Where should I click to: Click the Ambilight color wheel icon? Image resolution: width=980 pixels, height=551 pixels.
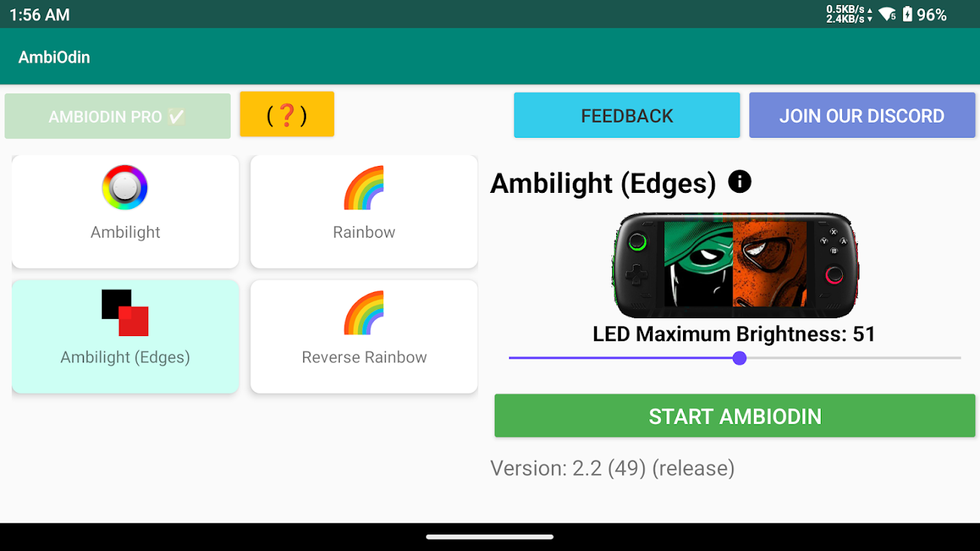[125, 187]
